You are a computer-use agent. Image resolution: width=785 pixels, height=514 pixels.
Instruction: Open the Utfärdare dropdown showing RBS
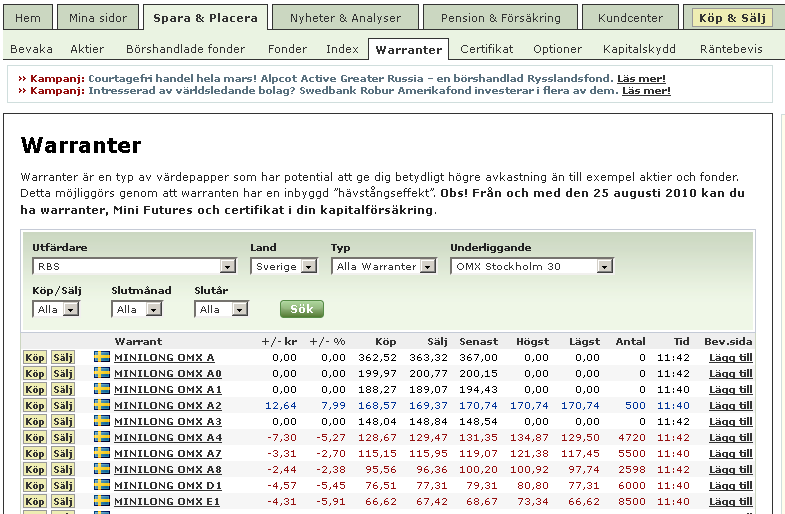(x=134, y=266)
